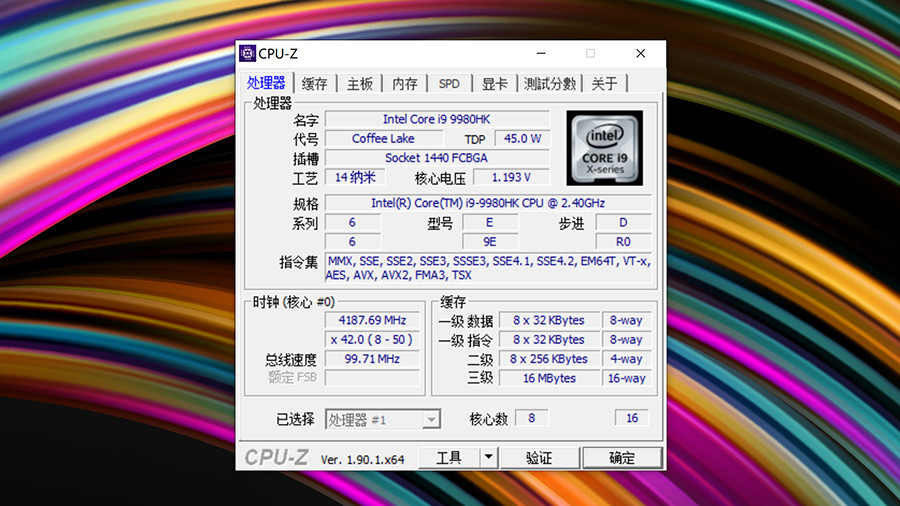This screenshot has width=900, height=506.
Task: Click the 4187.69 MHz core speed value
Action: tap(372, 320)
